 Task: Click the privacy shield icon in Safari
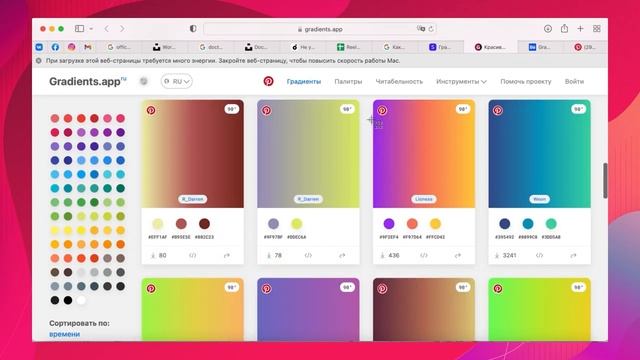(193, 29)
